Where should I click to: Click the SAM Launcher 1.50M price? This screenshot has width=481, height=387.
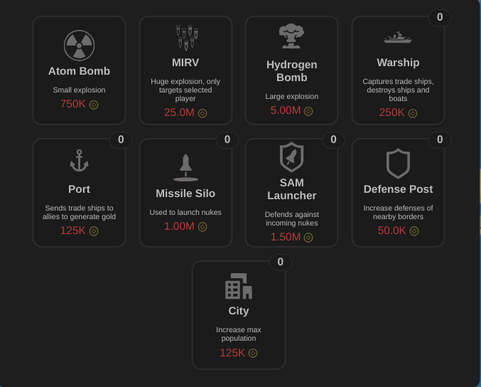pos(286,237)
